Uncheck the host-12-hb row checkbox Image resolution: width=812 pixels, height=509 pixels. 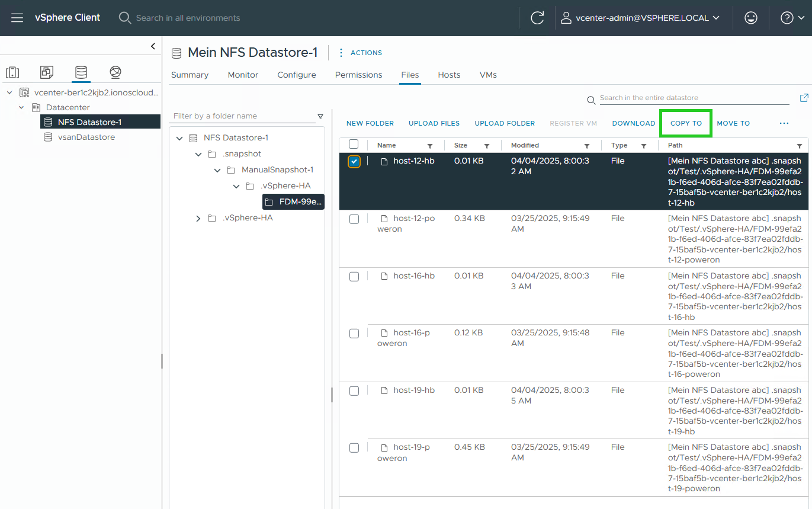coord(354,161)
